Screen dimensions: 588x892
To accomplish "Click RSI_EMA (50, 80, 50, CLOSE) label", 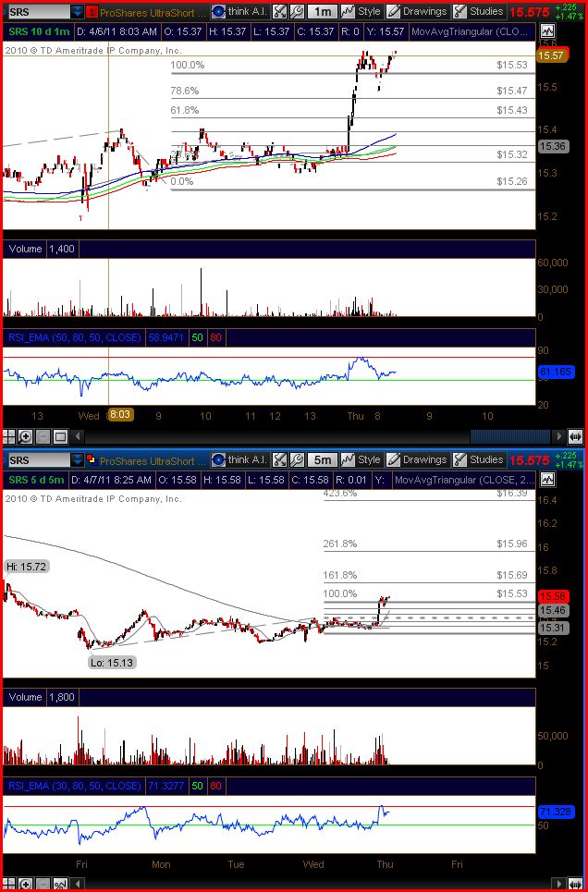I will point(75,337).
